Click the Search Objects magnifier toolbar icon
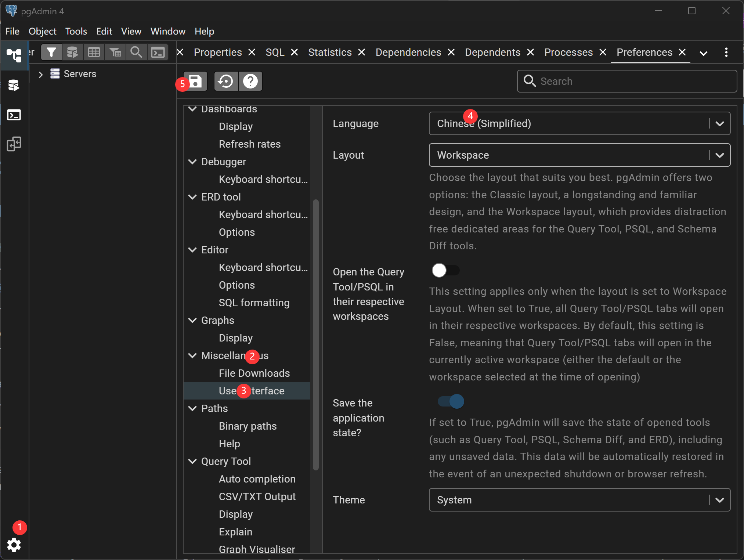744x560 pixels. (136, 53)
